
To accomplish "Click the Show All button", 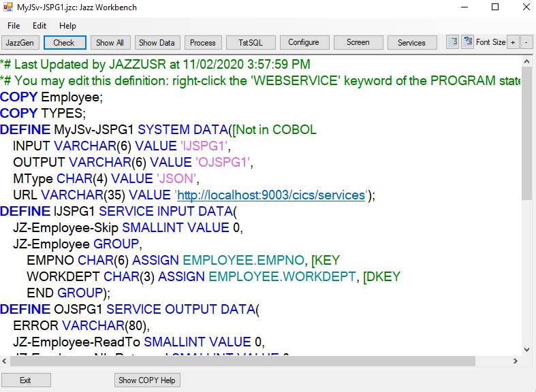I will [x=110, y=43].
